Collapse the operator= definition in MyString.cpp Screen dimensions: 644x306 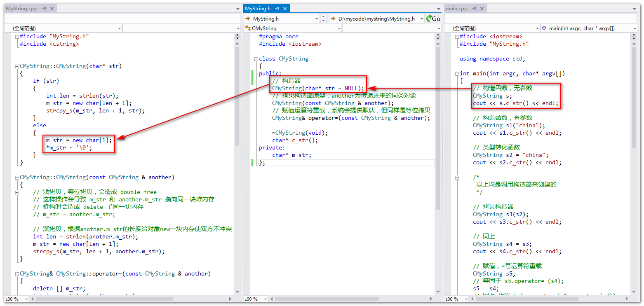16,274
